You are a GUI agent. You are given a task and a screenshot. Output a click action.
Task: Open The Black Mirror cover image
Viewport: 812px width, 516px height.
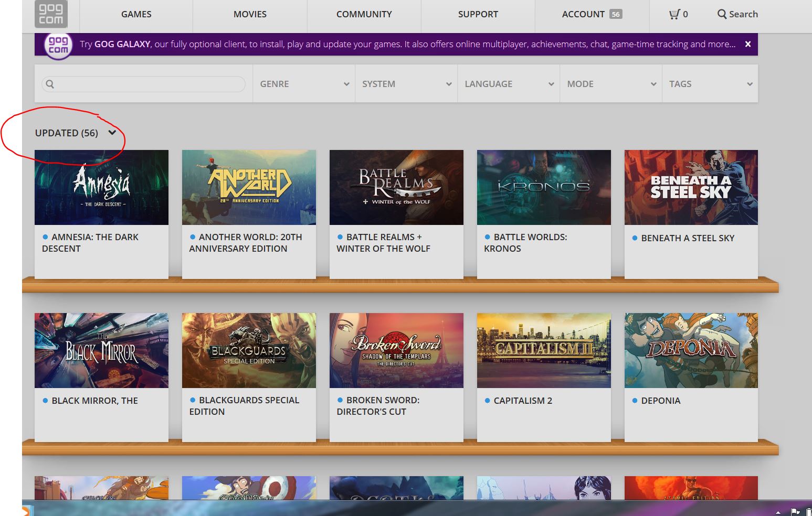[x=101, y=350]
